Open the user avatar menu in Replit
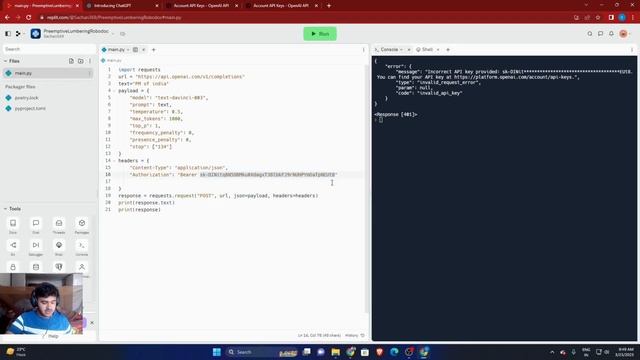The width and height of the screenshot is (640, 360). pyautogui.click(x=623, y=34)
